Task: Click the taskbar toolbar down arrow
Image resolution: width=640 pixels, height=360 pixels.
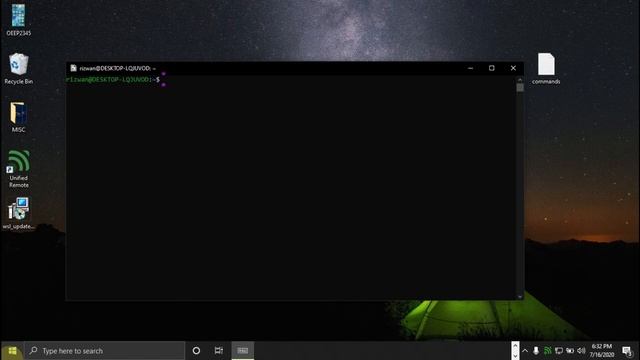Action: click(x=515, y=355)
